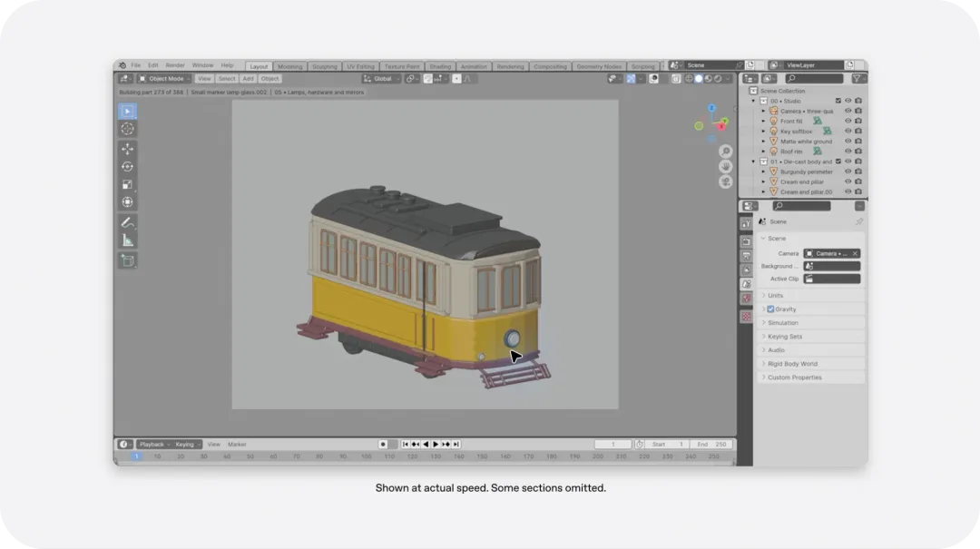Switch to the Shading workspace tab

click(x=440, y=66)
